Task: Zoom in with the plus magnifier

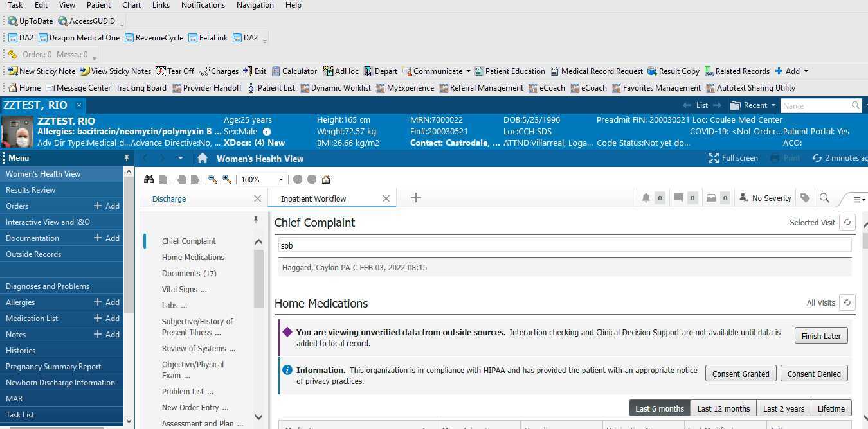Action: 226,179
